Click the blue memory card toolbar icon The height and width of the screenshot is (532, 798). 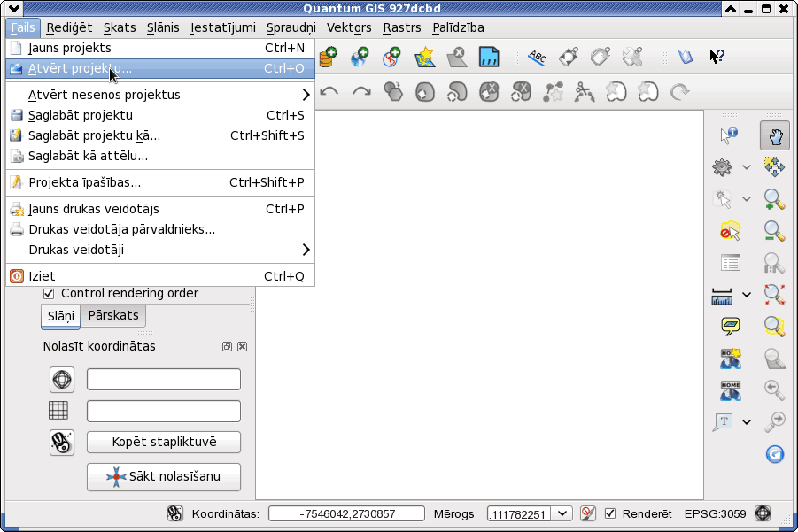coord(489,57)
